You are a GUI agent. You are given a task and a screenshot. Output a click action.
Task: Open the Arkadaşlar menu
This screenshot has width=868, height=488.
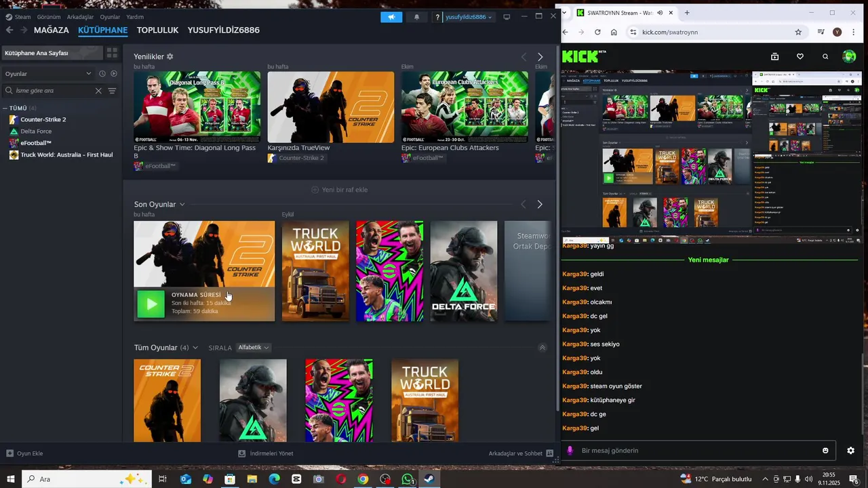pyautogui.click(x=80, y=17)
